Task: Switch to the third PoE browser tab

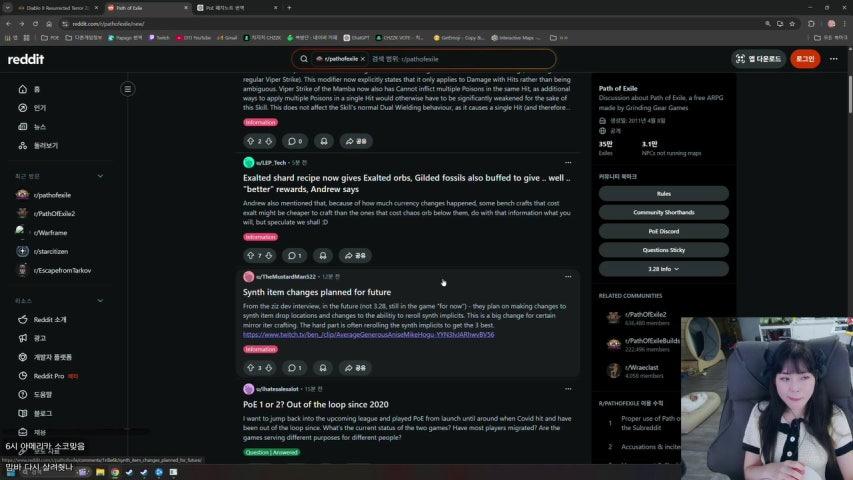Action: tap(237, 8)
